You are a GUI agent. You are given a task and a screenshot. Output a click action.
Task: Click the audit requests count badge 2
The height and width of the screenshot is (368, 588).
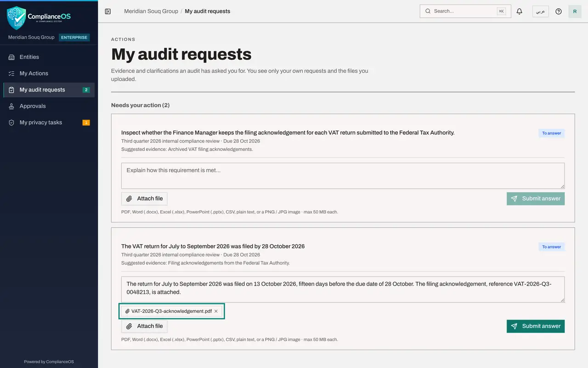tap(86, 90)
